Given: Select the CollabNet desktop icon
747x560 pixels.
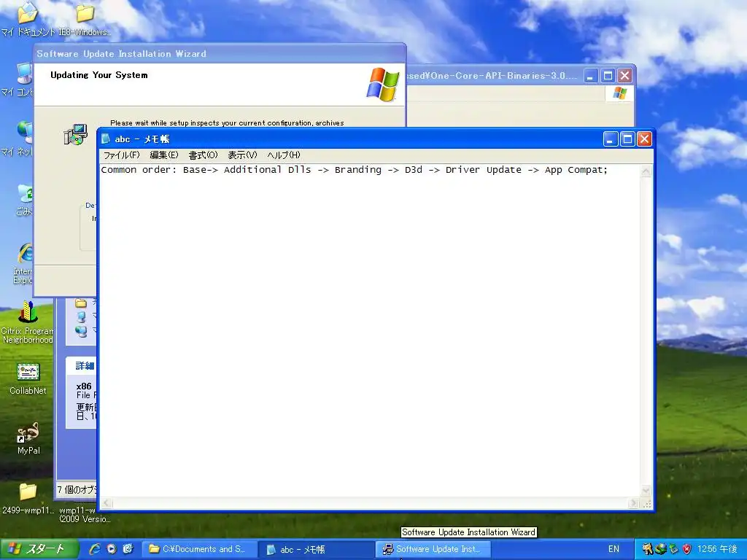Looking at the screenshot, I should point(28,378).
